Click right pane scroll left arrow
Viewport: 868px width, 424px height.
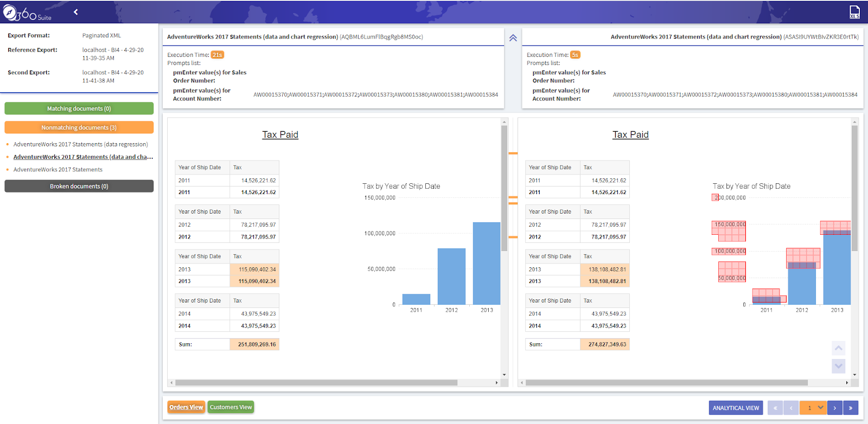pos(521,382)
